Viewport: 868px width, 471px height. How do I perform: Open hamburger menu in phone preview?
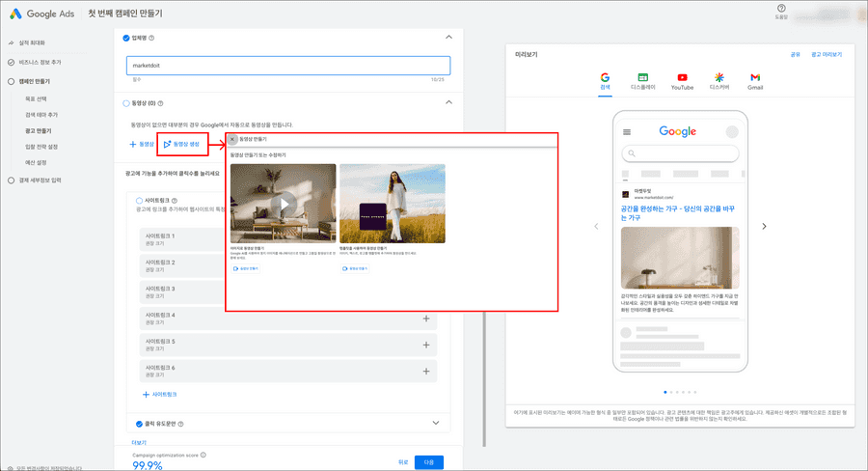coord(627,132)
